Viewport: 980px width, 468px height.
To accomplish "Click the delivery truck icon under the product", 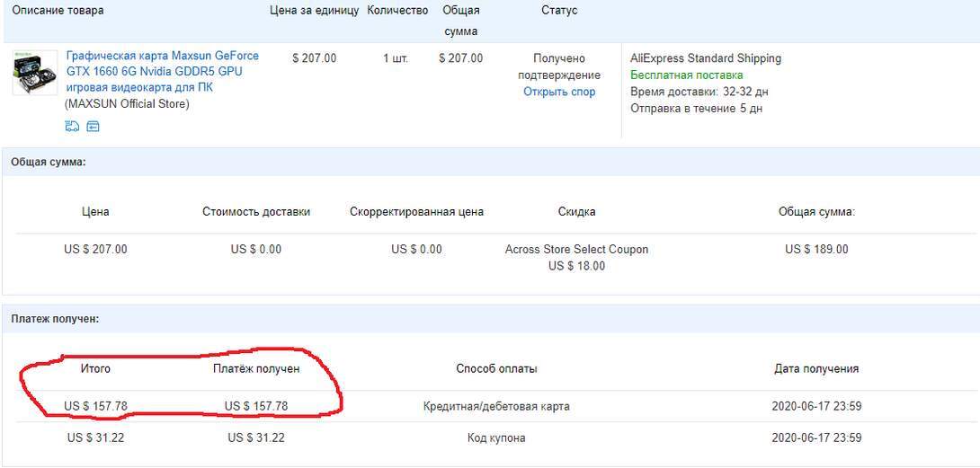I will (72, 127).
